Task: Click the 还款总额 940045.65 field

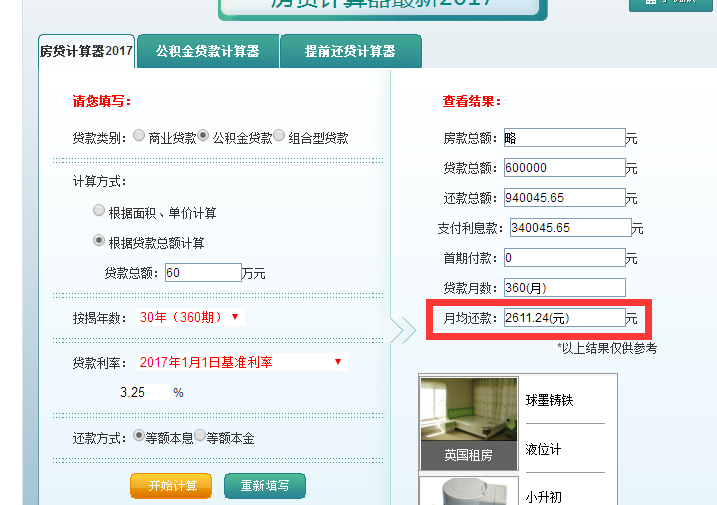Action: (565, 198)
